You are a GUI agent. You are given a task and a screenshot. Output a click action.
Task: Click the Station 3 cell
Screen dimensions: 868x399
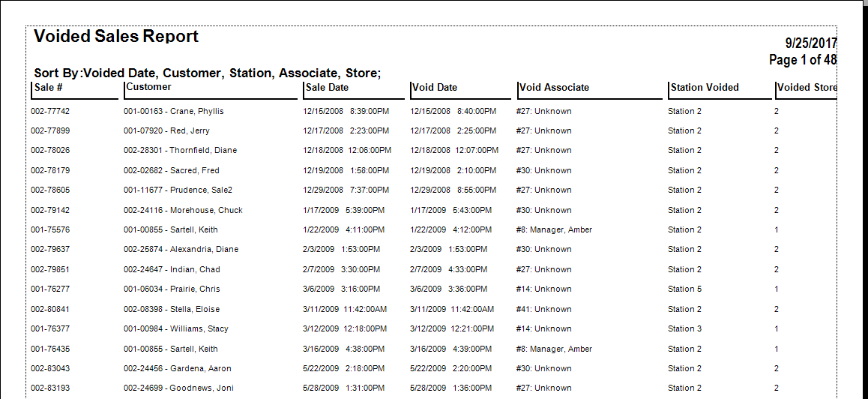[684, 328]
